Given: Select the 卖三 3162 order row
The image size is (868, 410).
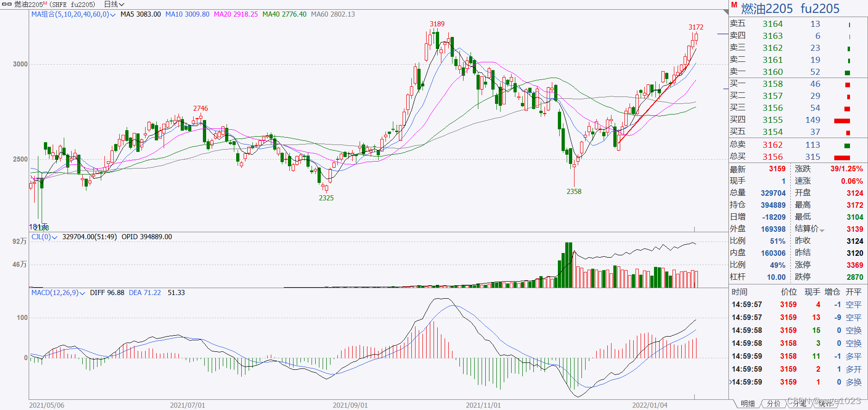Looking at the screenshot, I should (x=798, y=48).
